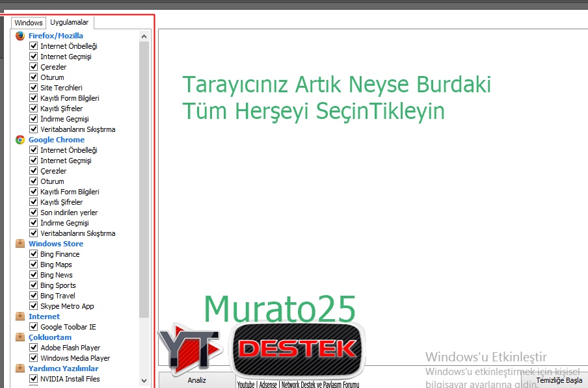The height and width of the screenshot is (388, 588).
Task: Disable the Bing News checkbox
Action: (33, 275)
